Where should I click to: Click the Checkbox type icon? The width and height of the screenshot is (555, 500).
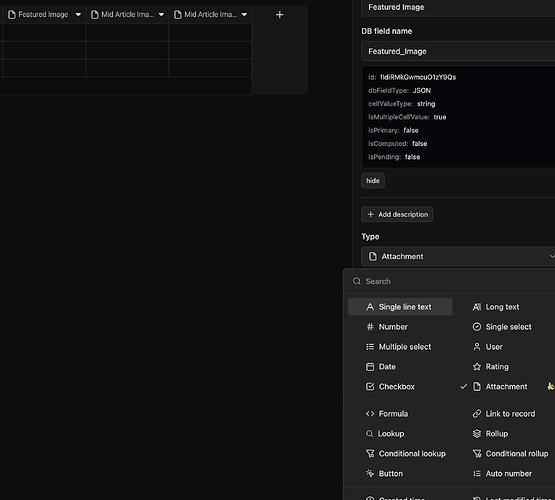click(x=370, y=386)
